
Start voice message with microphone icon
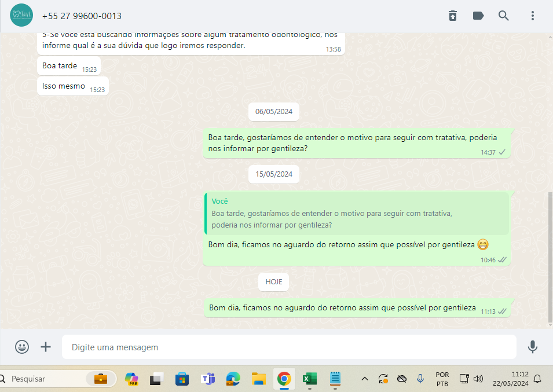pyautogui.click(x=532, y=347)
